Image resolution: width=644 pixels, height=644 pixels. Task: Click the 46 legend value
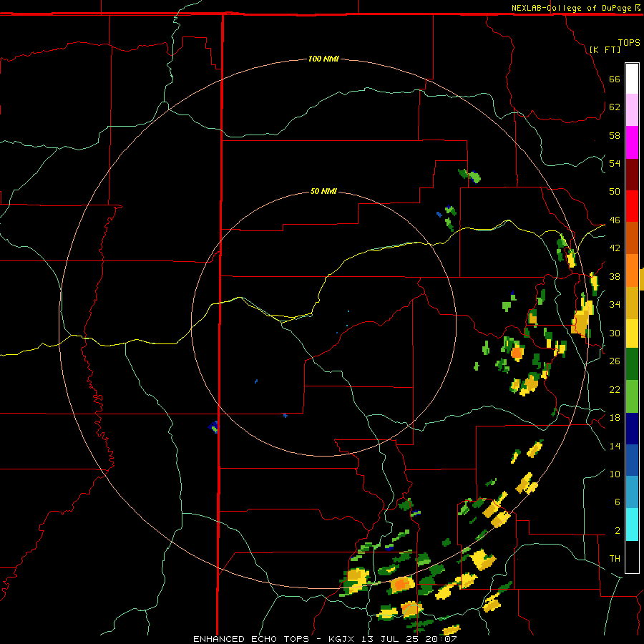(x=615, y=220)
